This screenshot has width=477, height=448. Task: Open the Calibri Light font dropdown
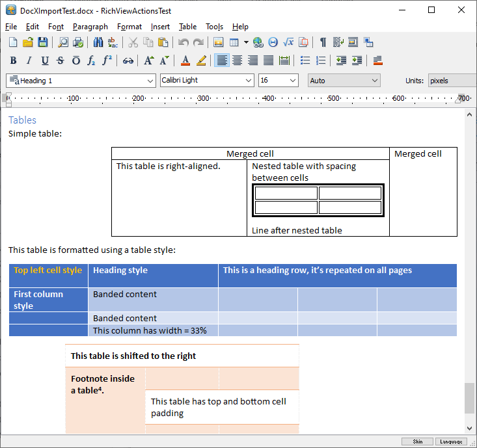coord(249,81)
